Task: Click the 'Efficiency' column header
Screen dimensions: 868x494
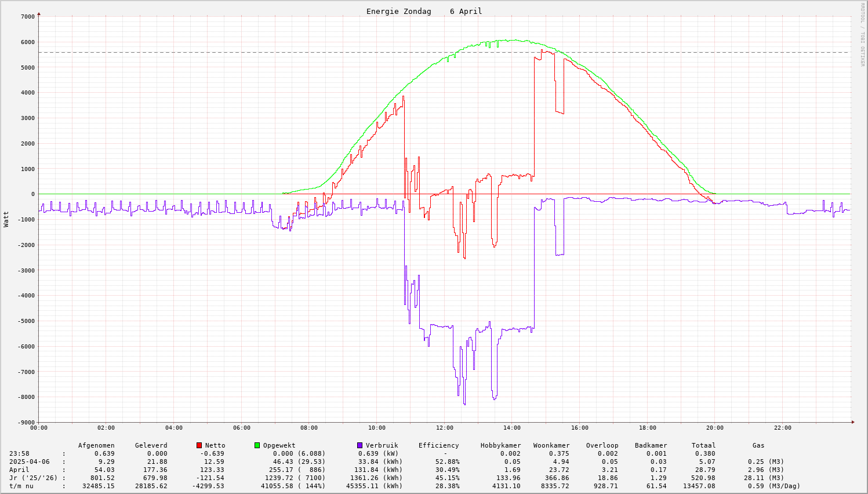Action: (438, 445)
